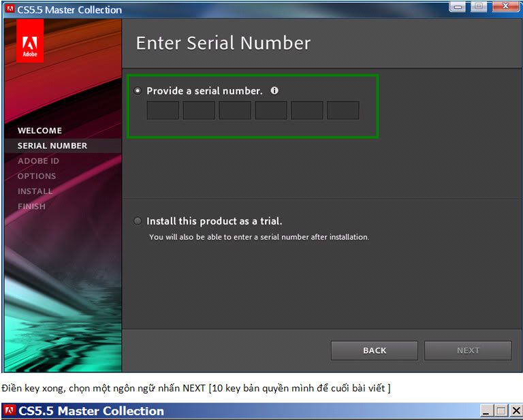
Task: Click the third serial number input box
Action: click(x=235, y=110)
